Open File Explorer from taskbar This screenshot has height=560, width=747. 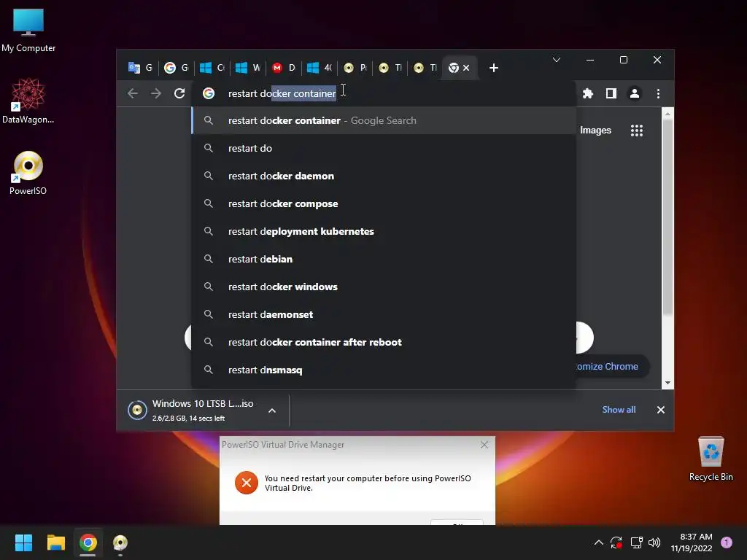tap(55, 542)
